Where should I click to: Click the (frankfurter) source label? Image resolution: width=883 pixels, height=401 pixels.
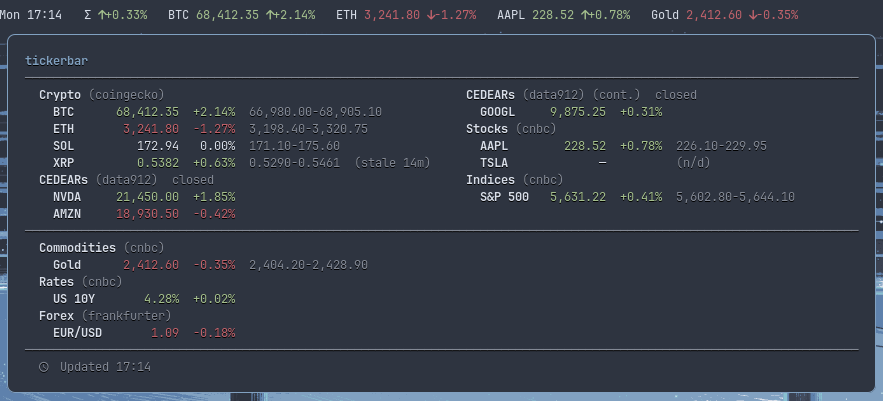126,315
